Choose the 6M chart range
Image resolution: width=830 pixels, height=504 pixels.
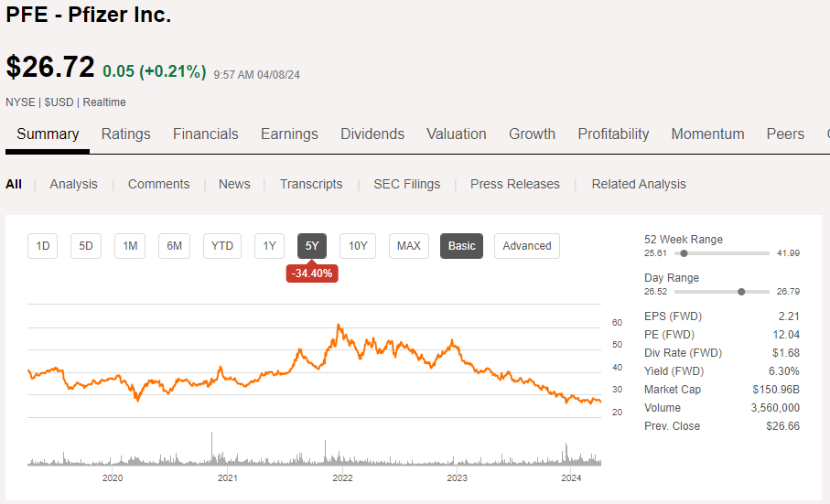[174, 246]
